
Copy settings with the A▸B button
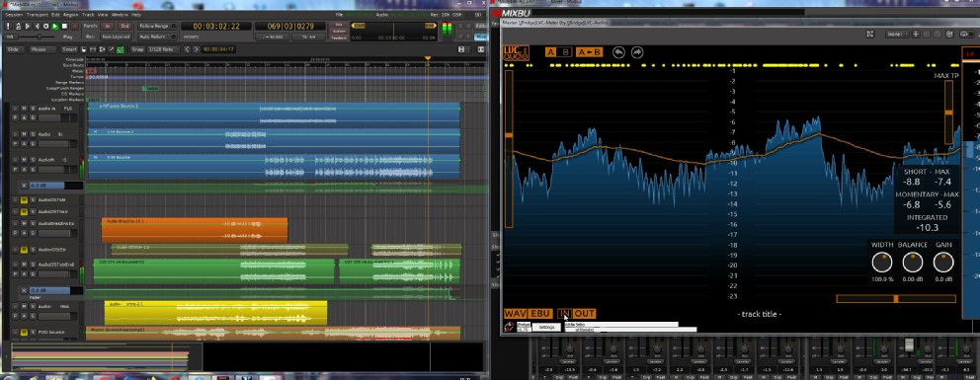589,52
